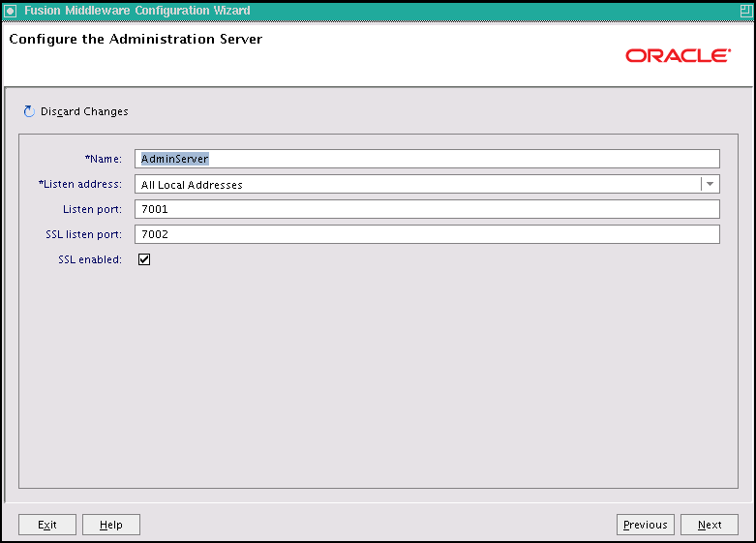
Task: Go back with the Previous button
Action: [x=645, y=525]
